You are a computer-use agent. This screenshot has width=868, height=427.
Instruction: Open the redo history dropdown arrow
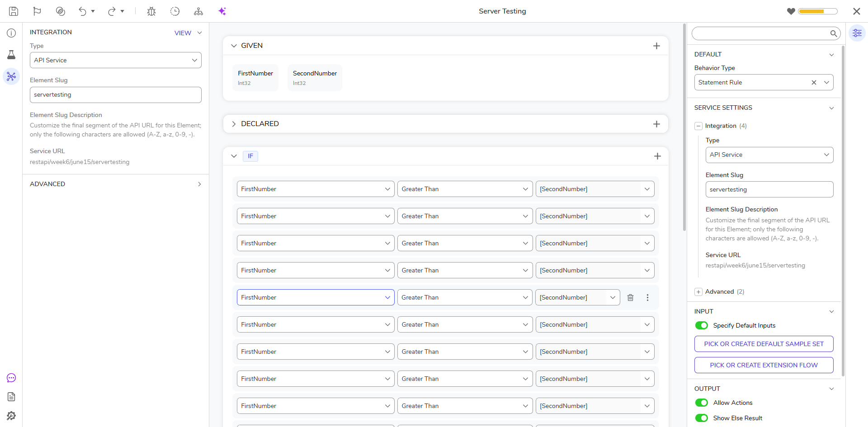(122, 11)
